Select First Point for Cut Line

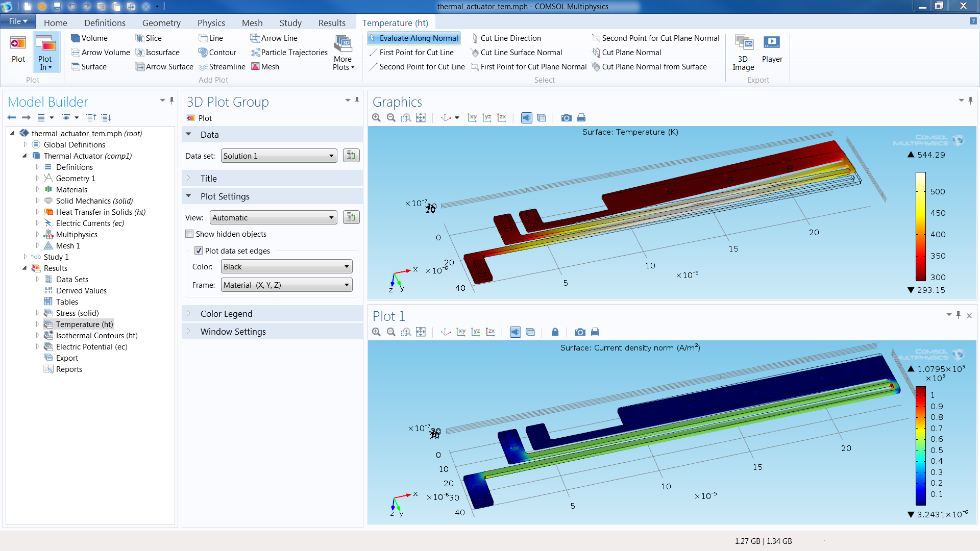[x=411, y=53]
